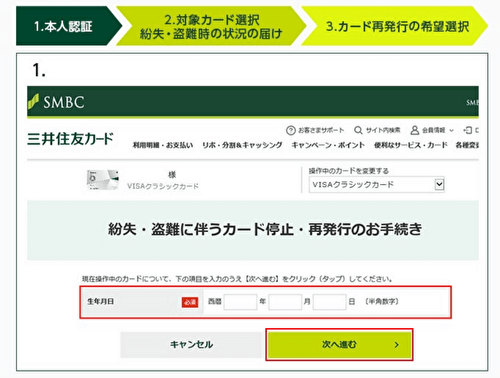500x378 pixels.
Task: Open the キャンペーン・ポイント menu
Action: pos(328,145)
